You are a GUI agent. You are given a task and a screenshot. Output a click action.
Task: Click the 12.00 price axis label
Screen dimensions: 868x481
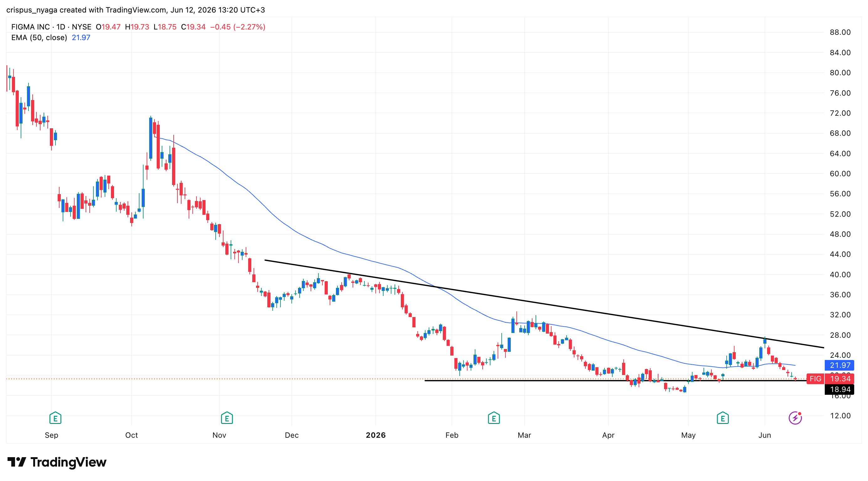[x=840, y=415]
